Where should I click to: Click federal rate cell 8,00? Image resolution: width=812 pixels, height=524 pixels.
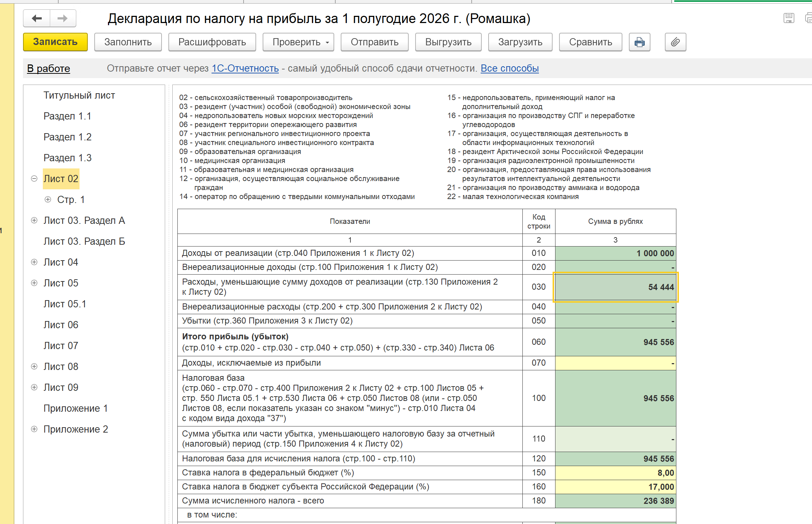[x=616, y=473]
